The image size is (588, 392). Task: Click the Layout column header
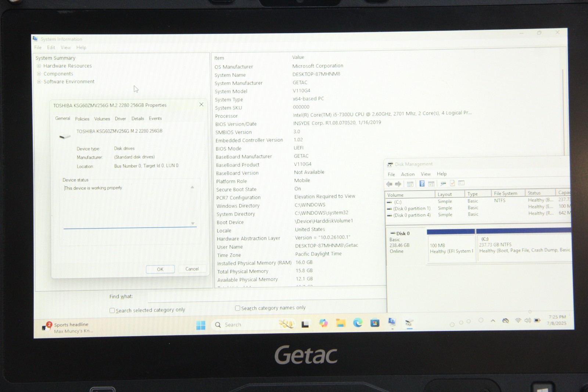(450, 195)
